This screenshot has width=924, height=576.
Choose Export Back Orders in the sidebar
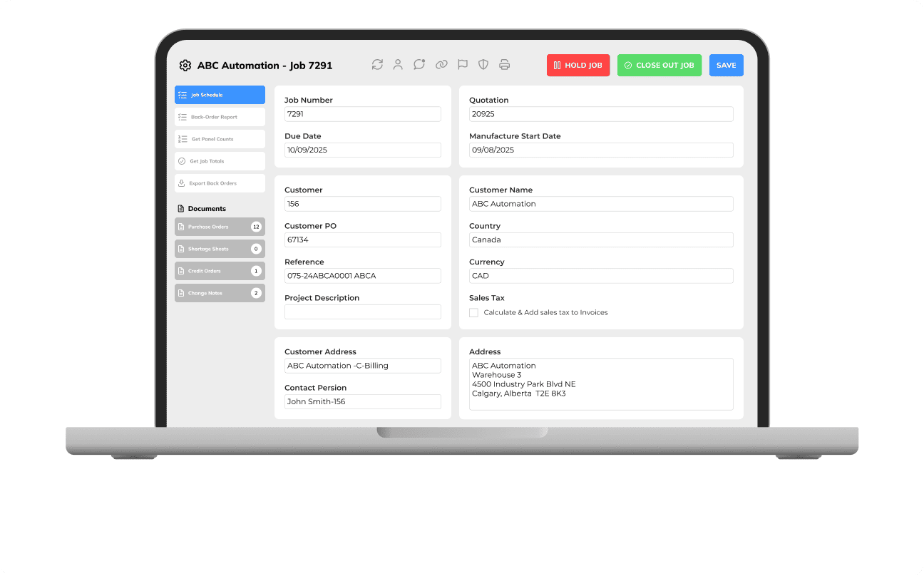pos(220,183)
